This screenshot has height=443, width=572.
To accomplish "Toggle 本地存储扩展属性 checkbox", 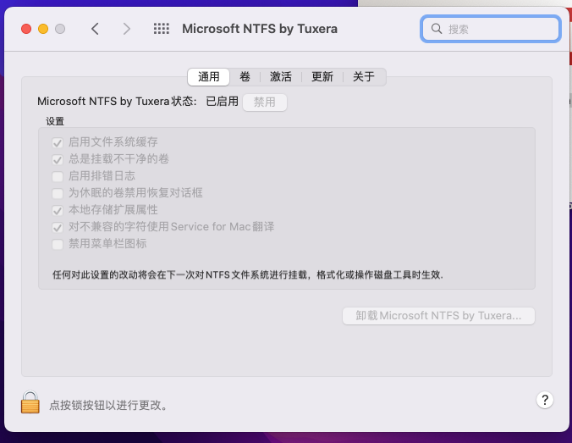I will point(57,211).
